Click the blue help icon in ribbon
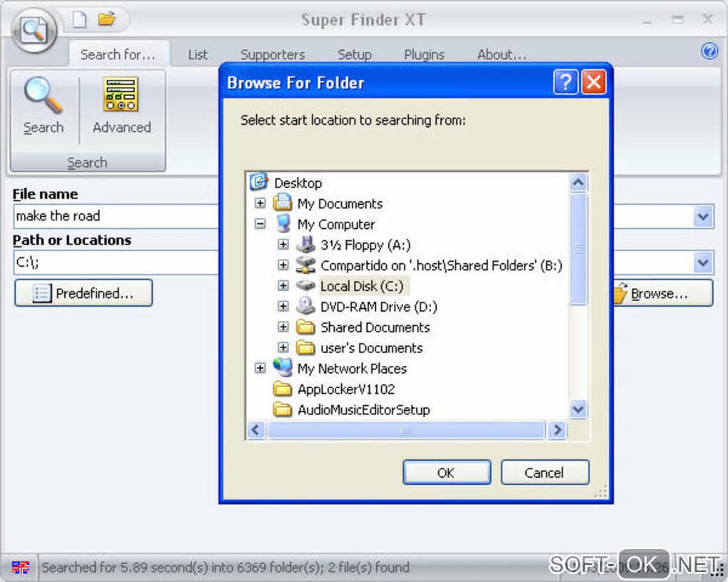The height and width of the screenshot is (582, 728). click(x=709, y=51)
